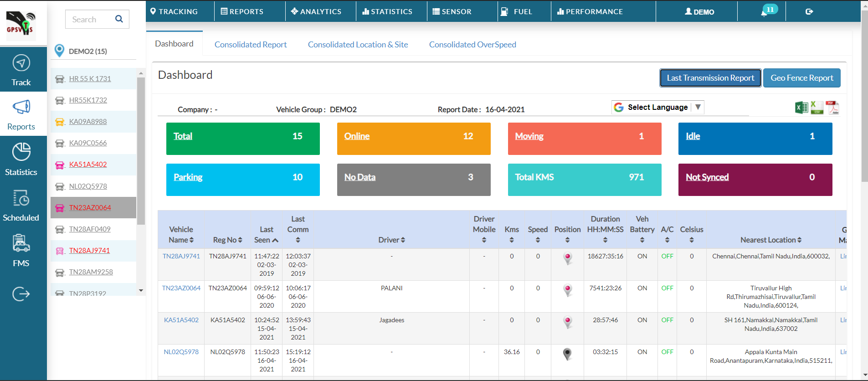Open Idle vehicles tile
868x381 pixels.
tap(755, 139)
